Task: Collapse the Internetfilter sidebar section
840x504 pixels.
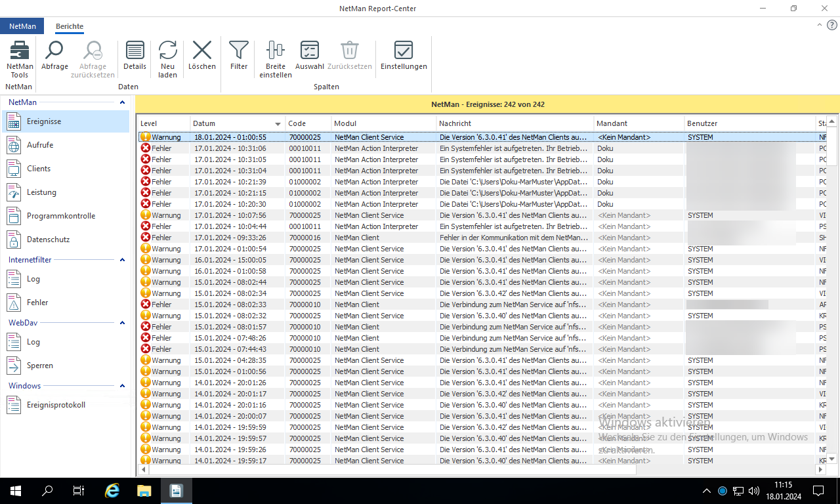Action: coord(122,260)
